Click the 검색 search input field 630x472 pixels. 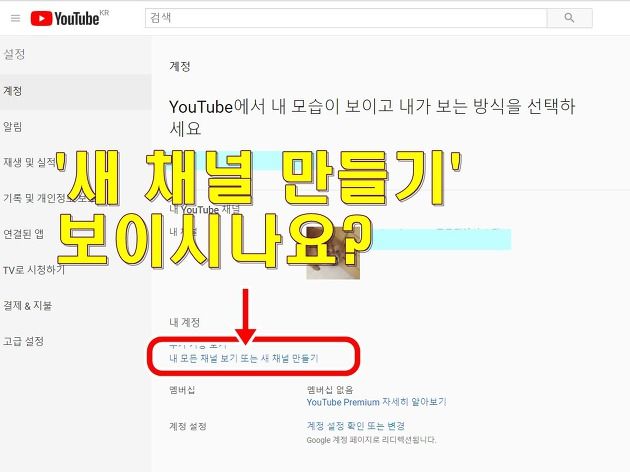(346, 18)
